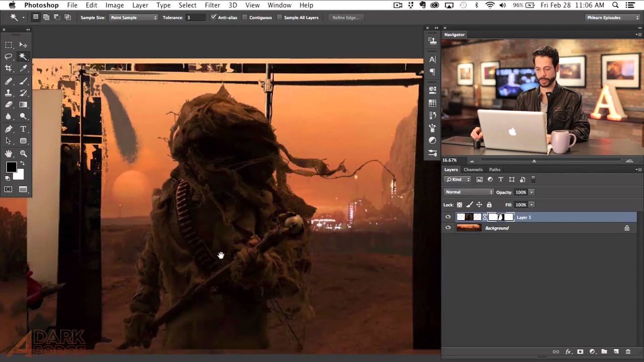Screen dimensions: 644x362
Task: Select the Blur tool
Action: (x=9, y=117)
